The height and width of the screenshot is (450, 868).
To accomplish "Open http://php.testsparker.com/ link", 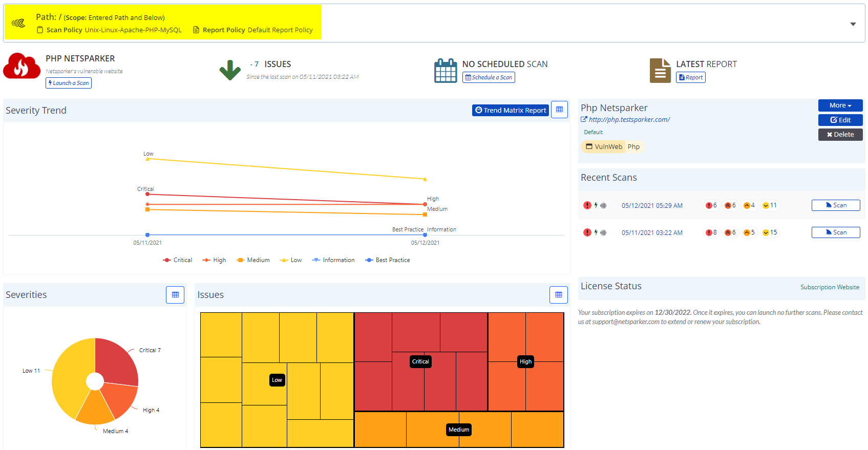I will click(x=629, y=119).
